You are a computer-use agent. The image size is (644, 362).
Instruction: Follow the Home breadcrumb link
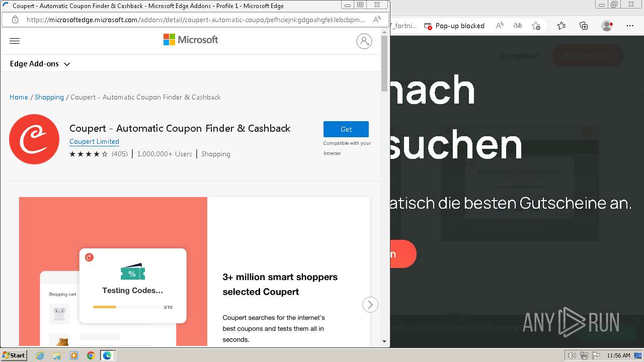click(x=19, y=97)
